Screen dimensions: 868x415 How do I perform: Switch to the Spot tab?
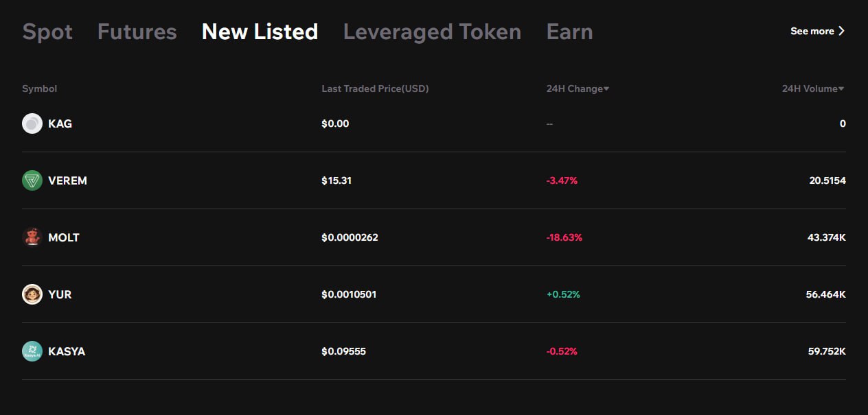coord(47,32)
